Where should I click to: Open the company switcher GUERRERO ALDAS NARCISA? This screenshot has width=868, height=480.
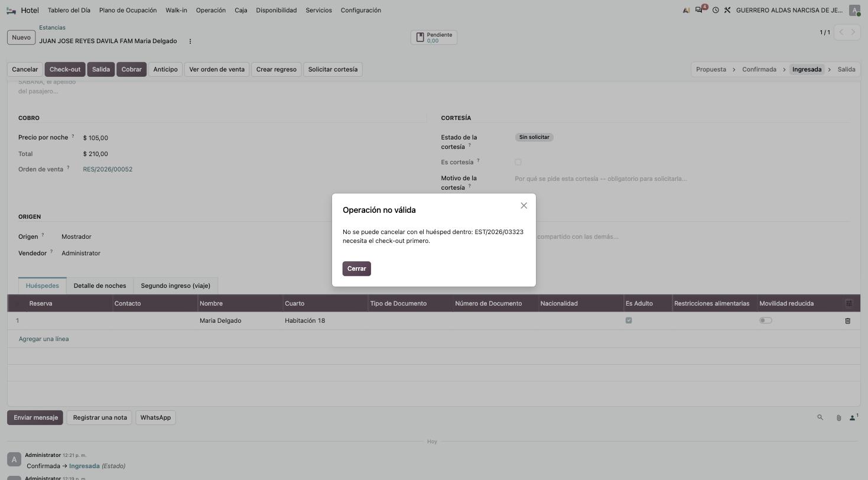(789, 10)
